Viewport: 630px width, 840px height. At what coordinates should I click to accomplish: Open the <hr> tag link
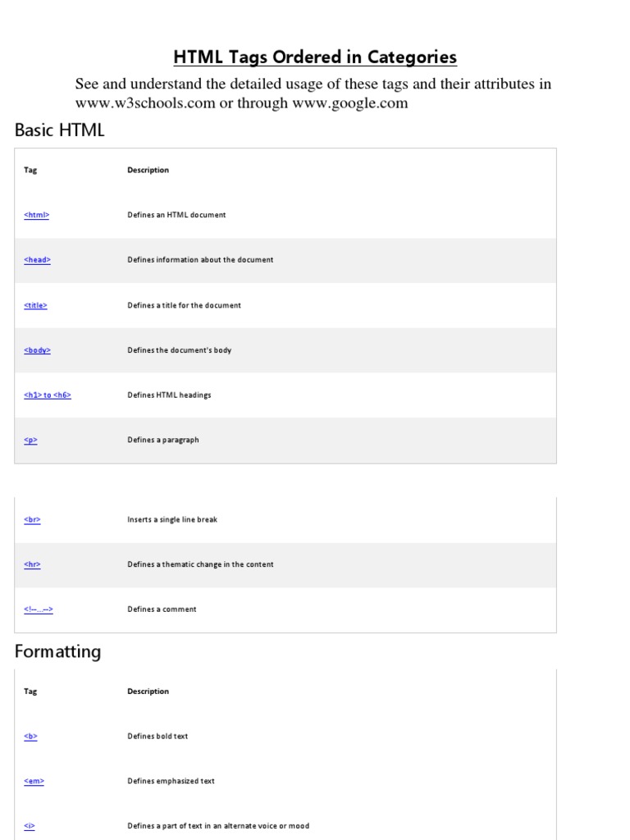pyautogui.click(x=32, y=565)
